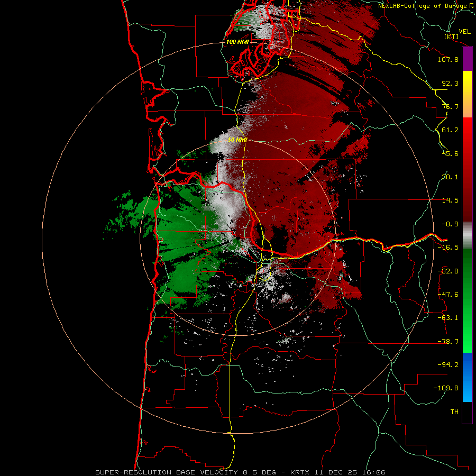The height and width of the screenshot is (476, 476).
Task: Click the -32.0 scale value
Action: coord(448,271)
